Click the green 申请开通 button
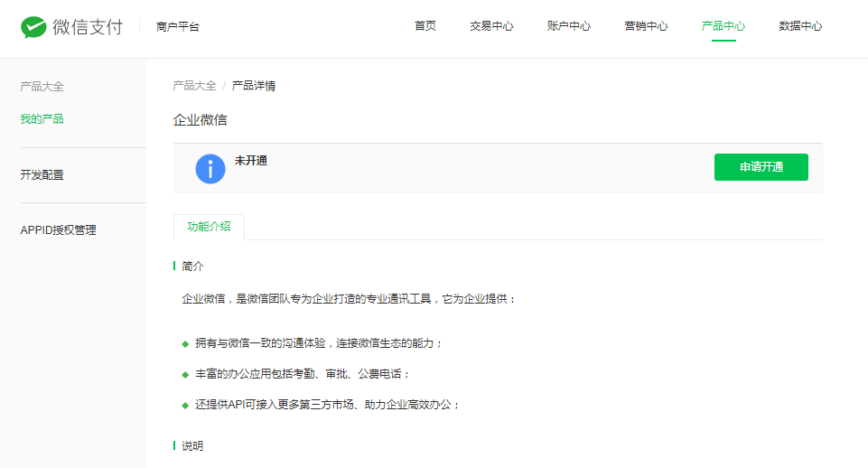 pos(761,167)
